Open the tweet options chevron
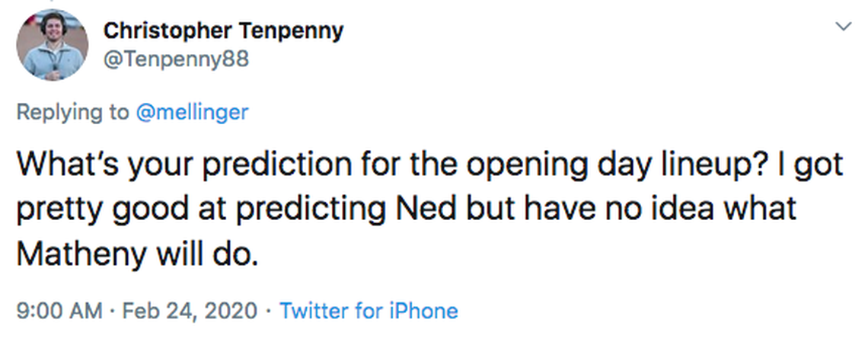This screenshot has width=868, height=345. (x=843, y=27)
